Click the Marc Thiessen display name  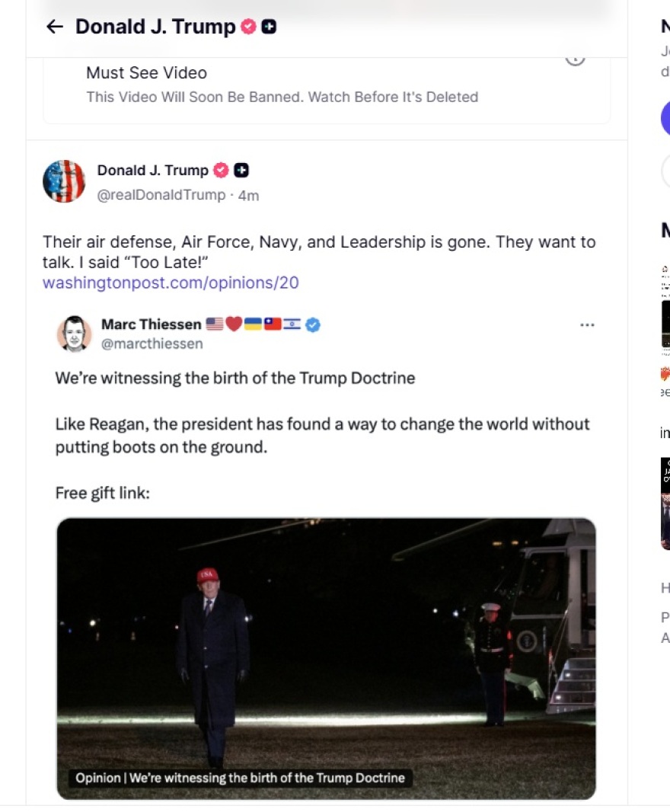pyautogui.click(x=151, y=325)
